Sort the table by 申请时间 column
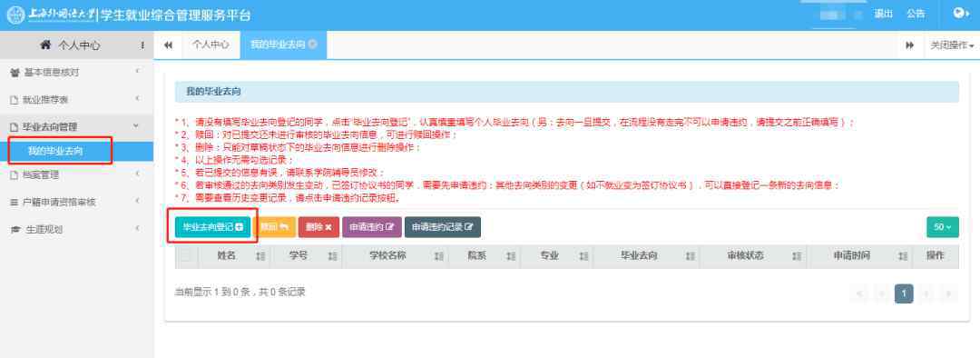This screenshot has height=358, width=980. tap(903, 256)
